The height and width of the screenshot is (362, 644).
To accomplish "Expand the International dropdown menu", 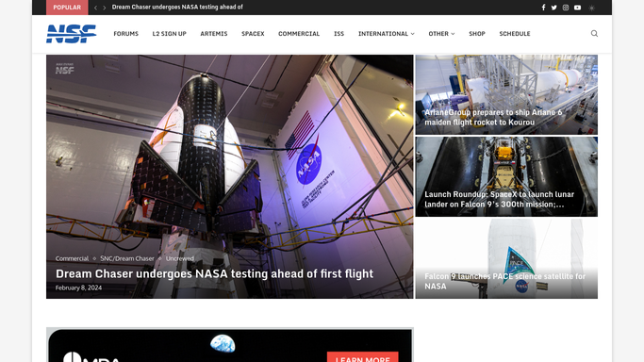I will point(386,34).
